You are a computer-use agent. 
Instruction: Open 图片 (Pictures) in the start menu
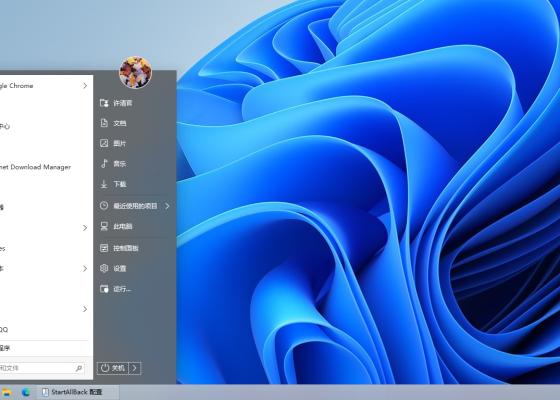pyautogui.click(x=120, y=144)
